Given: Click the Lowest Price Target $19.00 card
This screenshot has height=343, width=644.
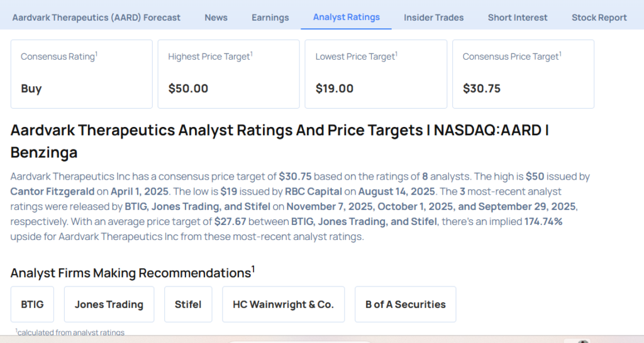Looking at the screenshot, I should click(x=375, y=73).
